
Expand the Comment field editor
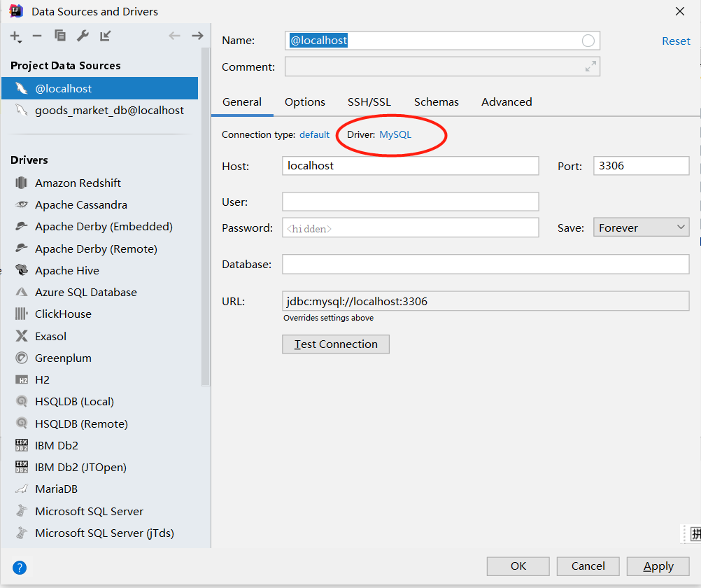[590, 66]
